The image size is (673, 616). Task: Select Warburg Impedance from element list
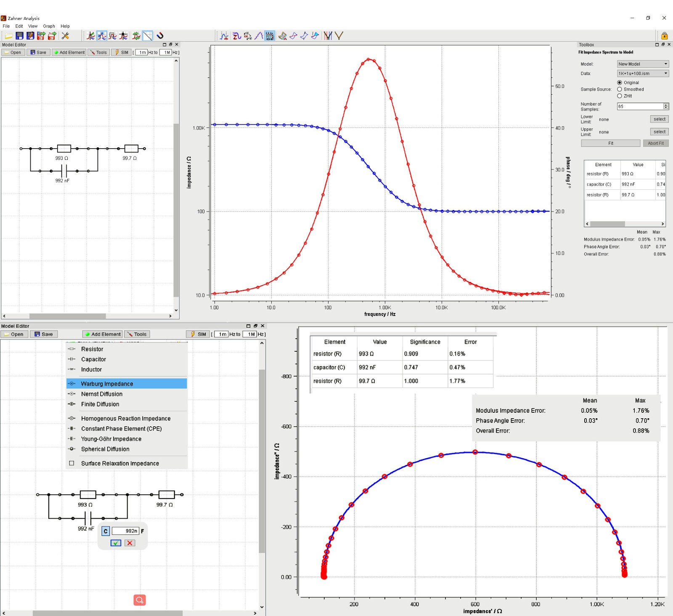107,384
